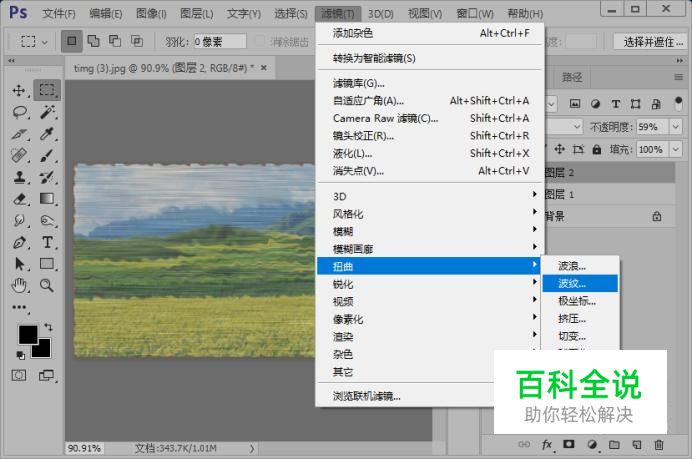Screen dimensions: 692x459
Task: Add a layer mask
Action: pyautogui.click(x=568, y=444)
